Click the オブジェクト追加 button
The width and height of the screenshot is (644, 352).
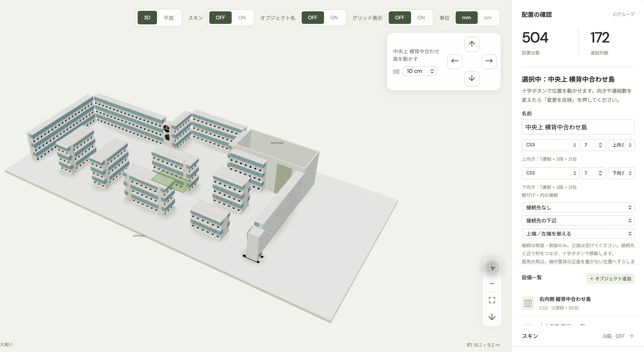point(610,279)
